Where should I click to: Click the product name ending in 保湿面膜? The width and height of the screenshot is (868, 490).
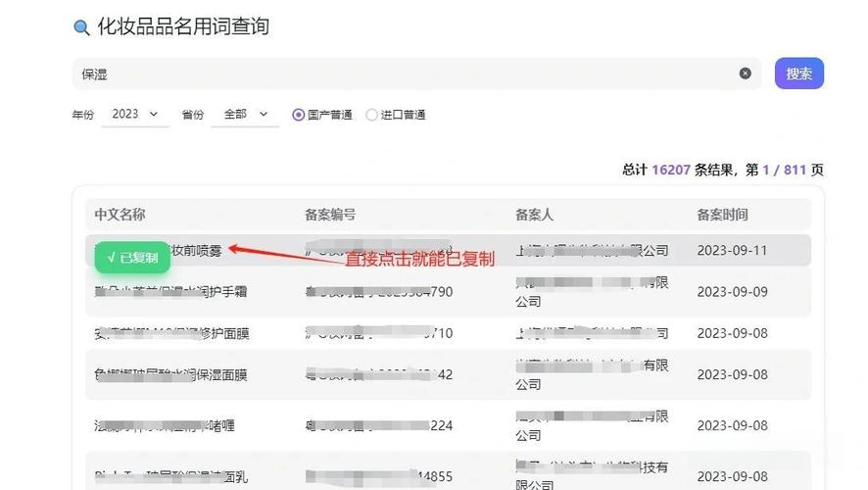click(171, 374)
